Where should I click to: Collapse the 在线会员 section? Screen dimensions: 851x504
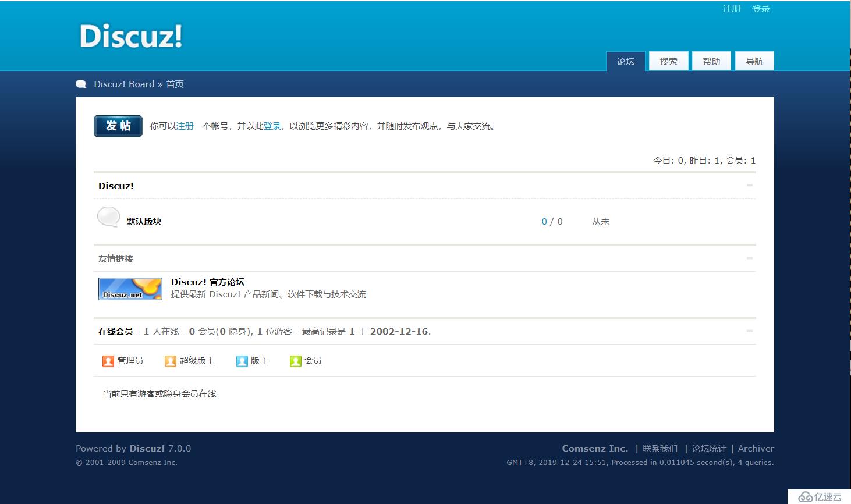(750, 331)
